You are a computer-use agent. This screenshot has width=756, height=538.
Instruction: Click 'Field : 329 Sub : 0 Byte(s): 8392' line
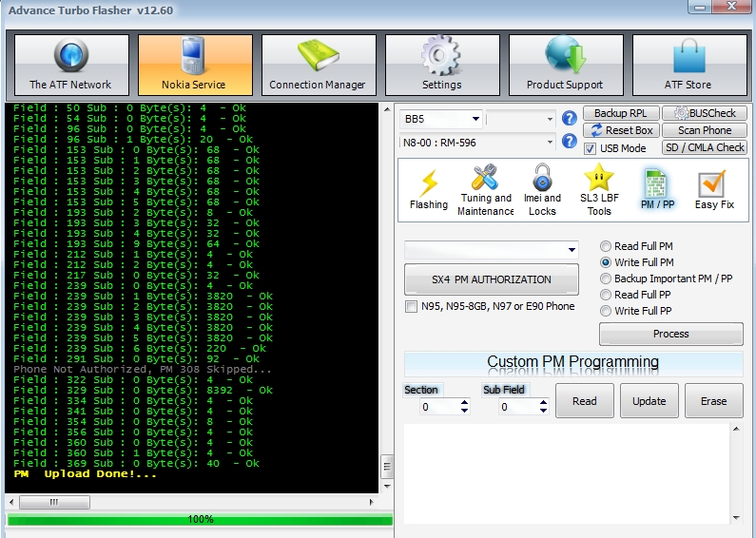point(143,390)
